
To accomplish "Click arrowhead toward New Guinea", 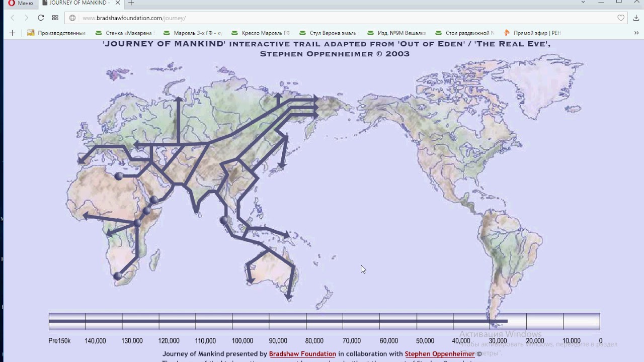I will (x=286, y=235).
